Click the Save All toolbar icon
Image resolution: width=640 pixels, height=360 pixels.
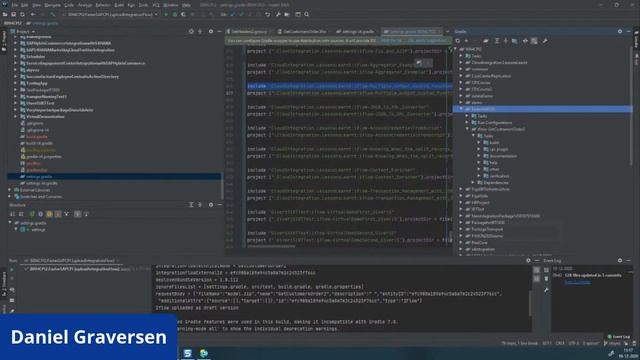(x=13, y=14)
